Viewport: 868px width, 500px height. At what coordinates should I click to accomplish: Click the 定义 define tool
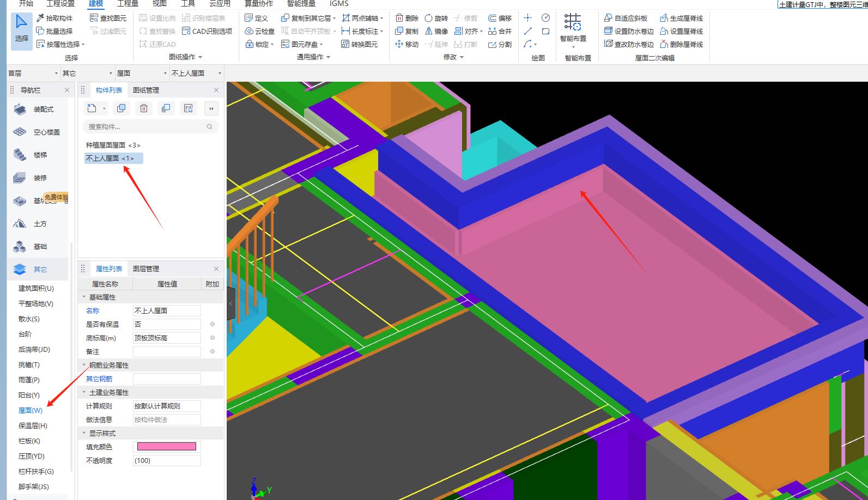pos(257,18)
